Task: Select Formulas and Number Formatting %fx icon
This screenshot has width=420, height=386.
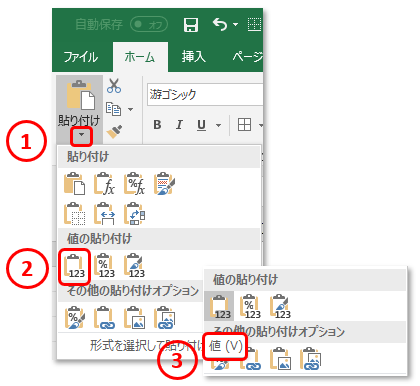Action: click(x=134, y=183)
